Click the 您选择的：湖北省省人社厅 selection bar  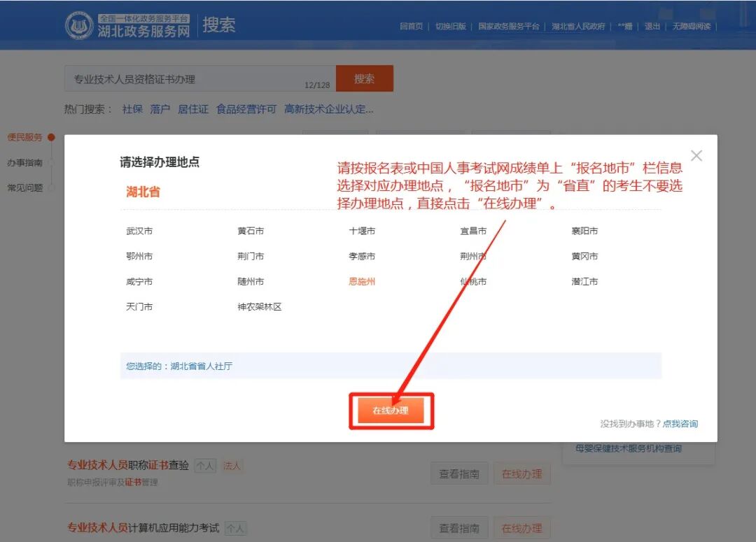pyautogui.click(x=391, y=366)
